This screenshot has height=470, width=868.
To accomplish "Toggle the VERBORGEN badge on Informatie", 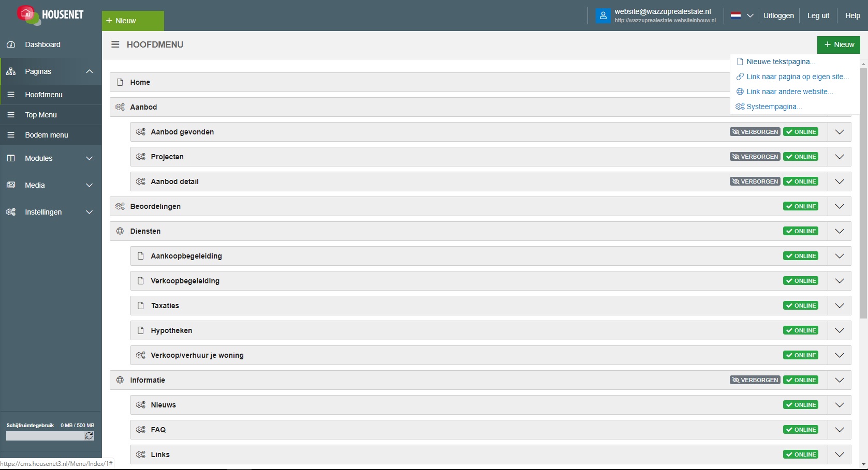I will click(x=755, y=380).
